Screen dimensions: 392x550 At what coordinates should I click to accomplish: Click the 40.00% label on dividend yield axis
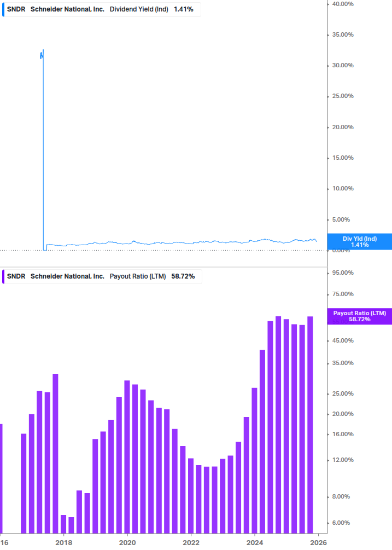click(x=343, y=4)
